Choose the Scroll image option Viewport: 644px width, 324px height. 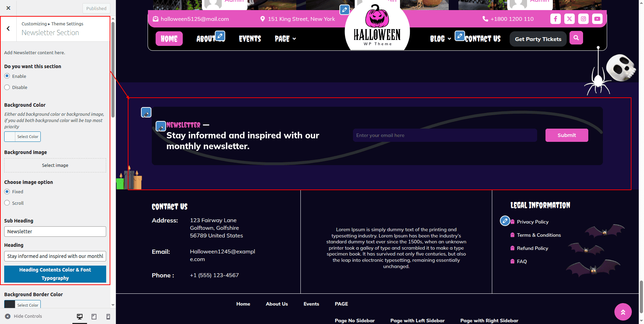click(7, 203)
